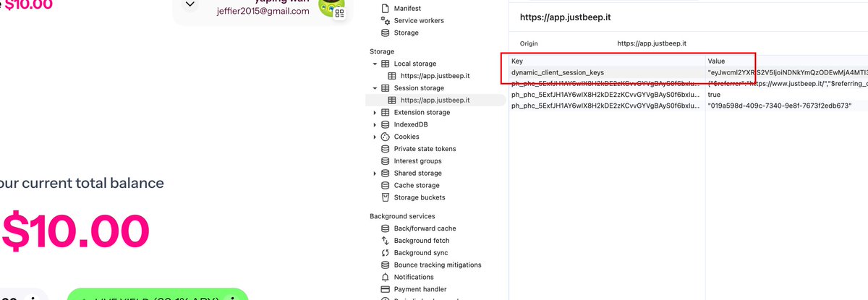
Task: Sort table by the Value column header
Action: [787, 61]
